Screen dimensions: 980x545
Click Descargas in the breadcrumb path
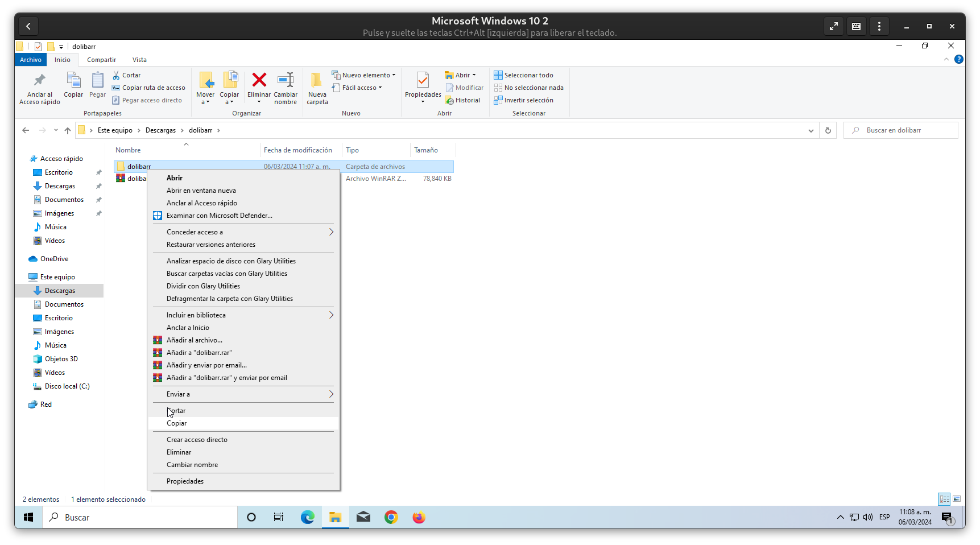pyautogui.click(x=160, y=130)
